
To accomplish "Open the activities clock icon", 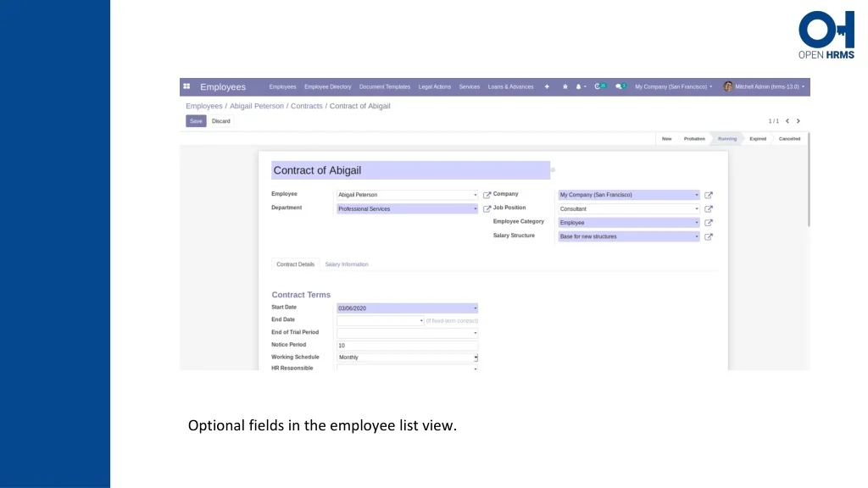I will (x=599, y=86).
